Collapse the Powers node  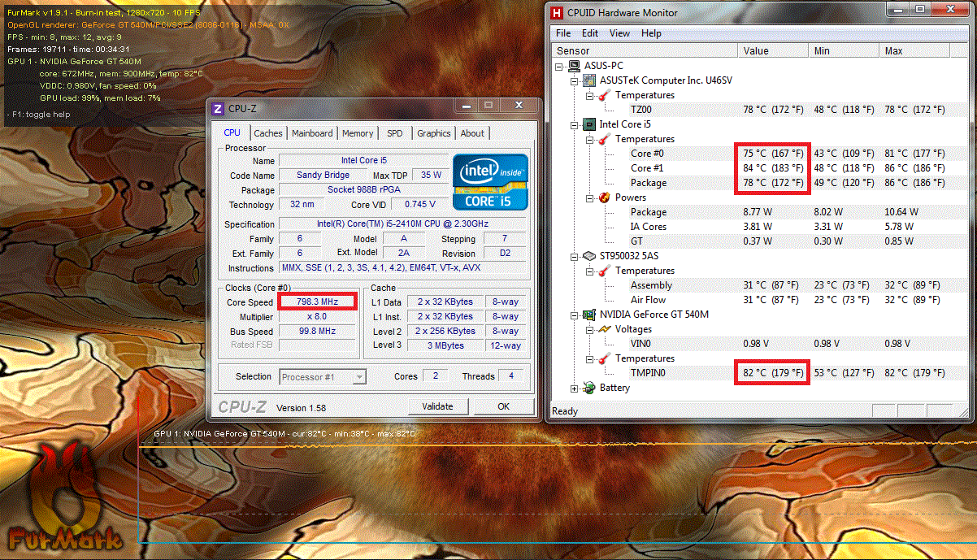click(589, 198)
